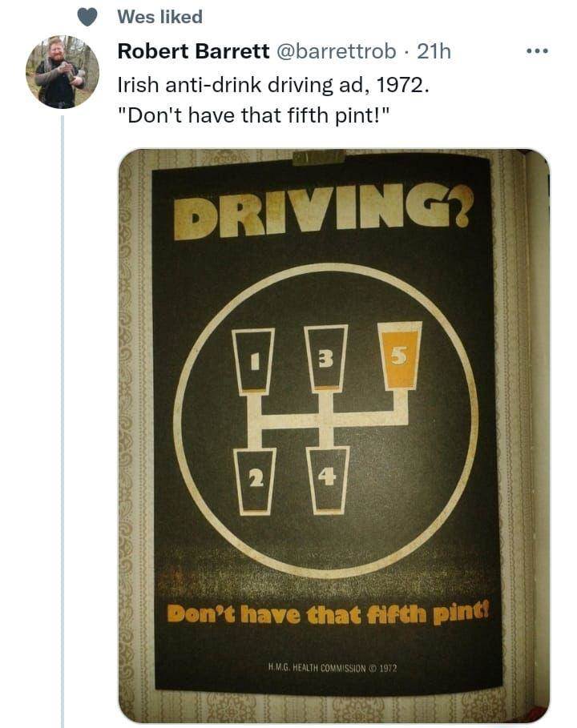Click the vertical thread line below the avatar
Image resolution: width=577 pixels, height=728 pixels.
coord(63,416)
